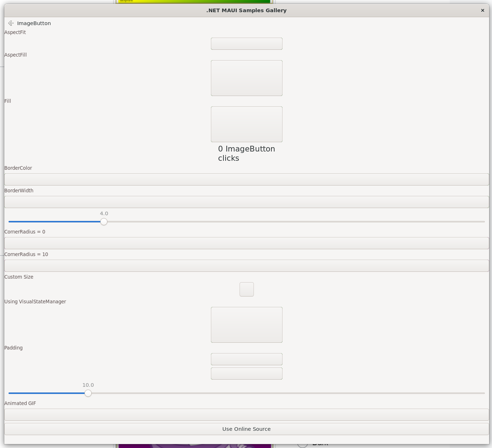Click the back arrow next to ImageButton
492x448 pixels.
click(x=11, y=23)
